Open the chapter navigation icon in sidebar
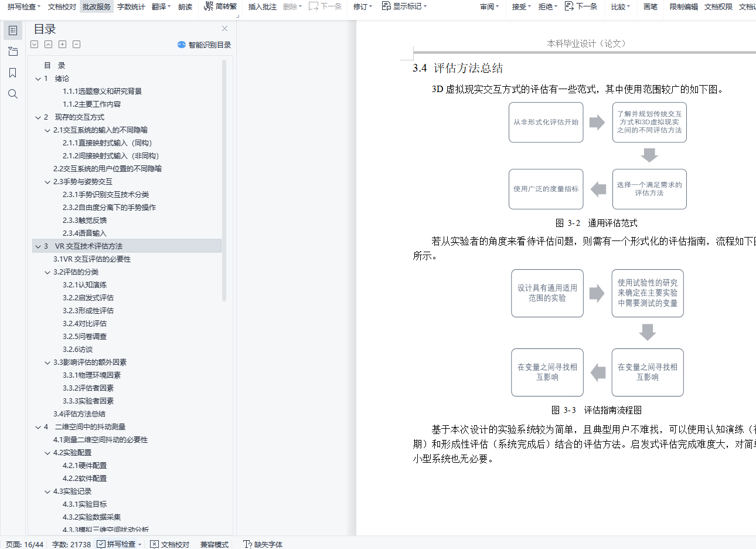The image size is (756, 549). [13, 52]
